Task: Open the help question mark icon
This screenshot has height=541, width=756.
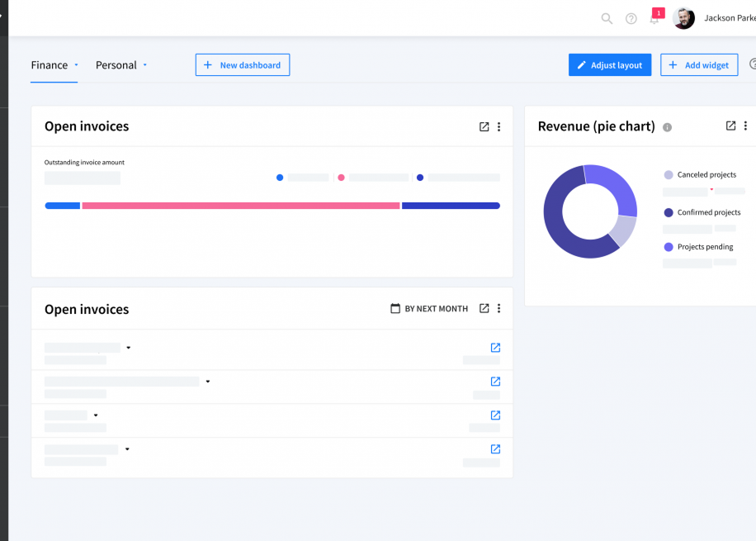Action: tap(631, 19)
